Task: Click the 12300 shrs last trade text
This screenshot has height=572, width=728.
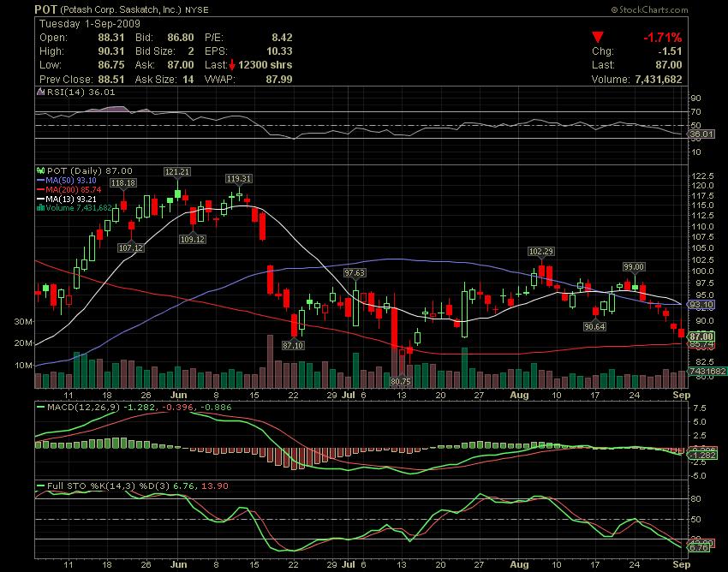Action: click(266, 65)
